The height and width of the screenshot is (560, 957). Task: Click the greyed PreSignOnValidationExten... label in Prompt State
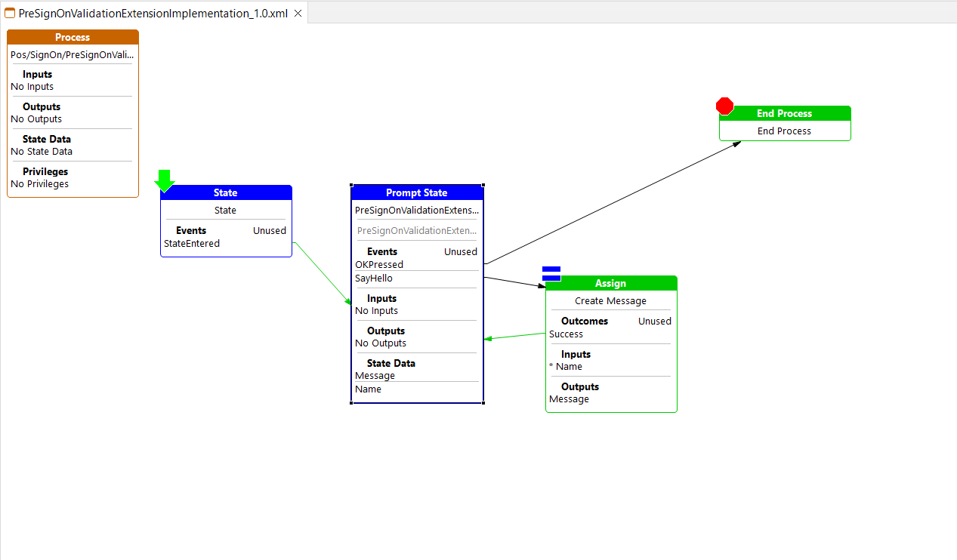(417, 231)
